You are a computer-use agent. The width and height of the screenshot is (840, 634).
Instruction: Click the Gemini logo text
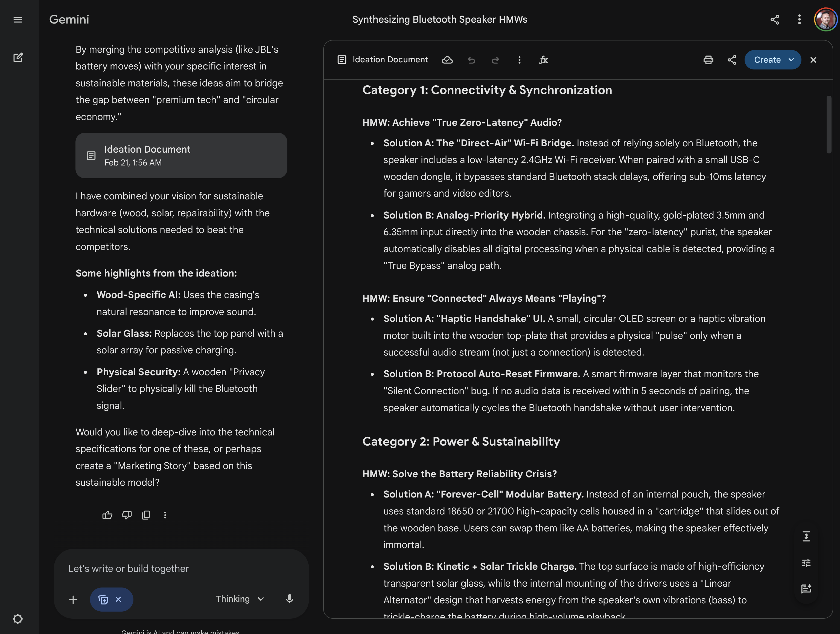click(x=69, y=19)
